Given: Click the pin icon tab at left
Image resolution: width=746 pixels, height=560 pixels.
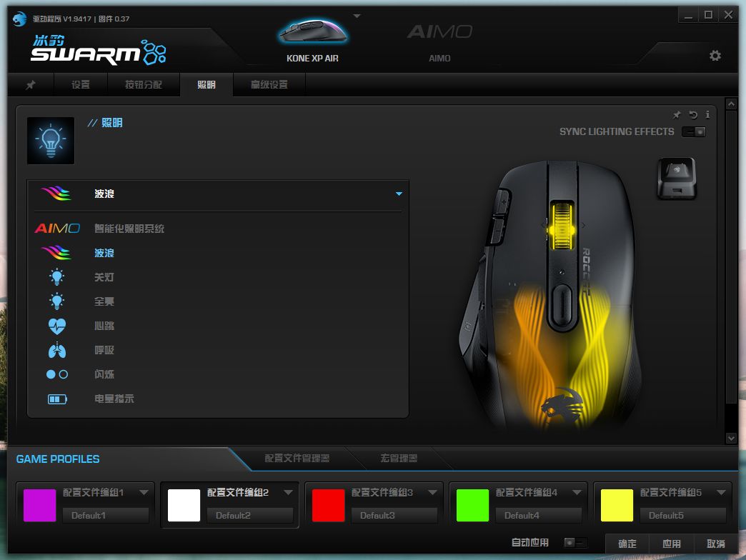Looking at the screenshot, I should click(x=31, y=84).
